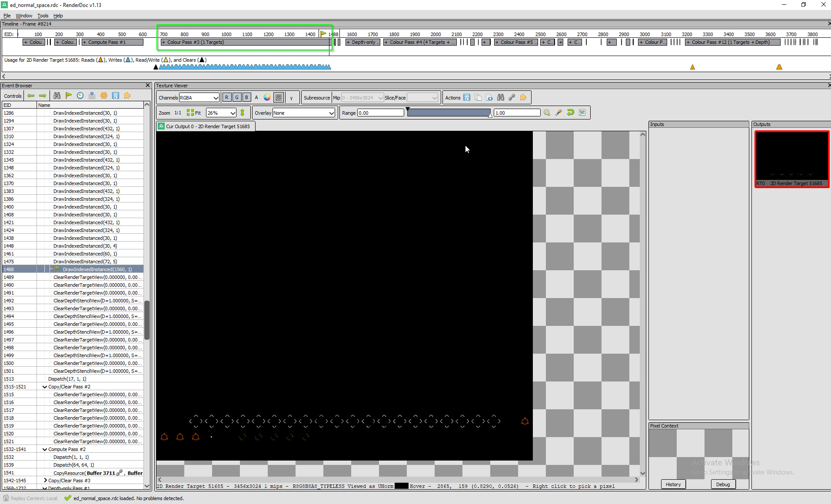Image resolution: width=831 pixels, height=504 pixels.
Task: Reset range with green return arrow icon
Action: pyautogui.click(x=571, y=113)
